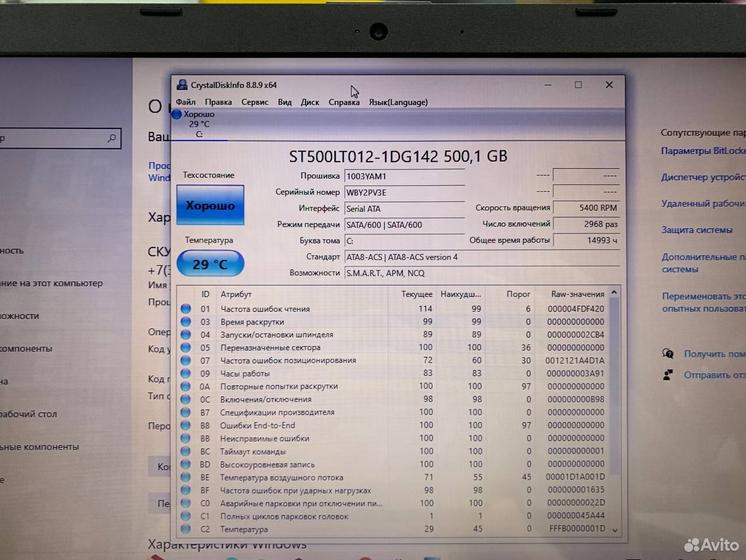Open the Правка menu

coord(218,102)
